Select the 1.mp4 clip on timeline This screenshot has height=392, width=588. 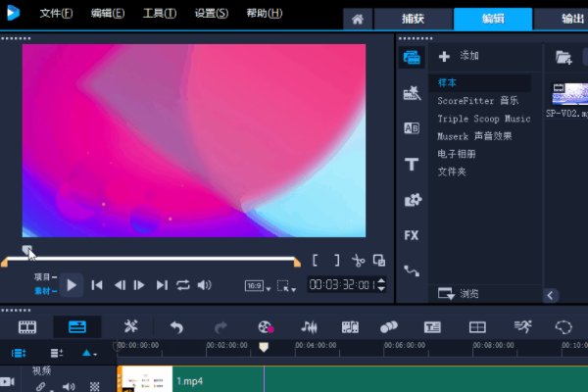coord(353,379)
